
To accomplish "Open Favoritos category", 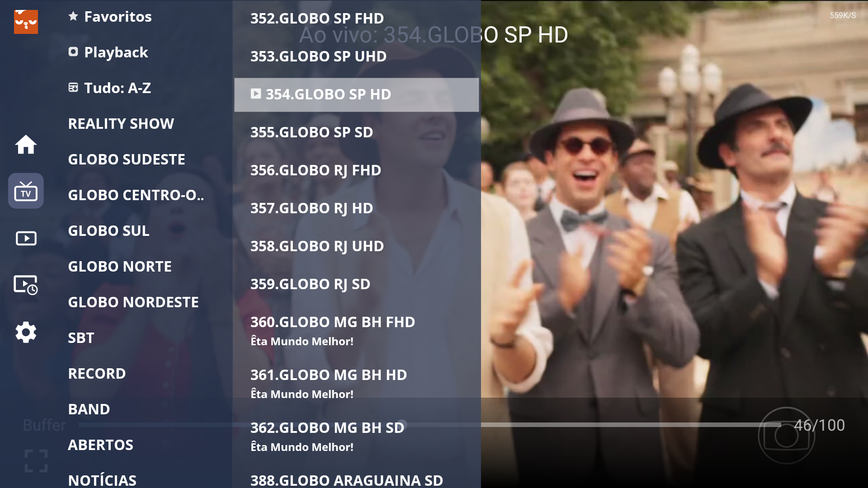I will pos(118,17).
